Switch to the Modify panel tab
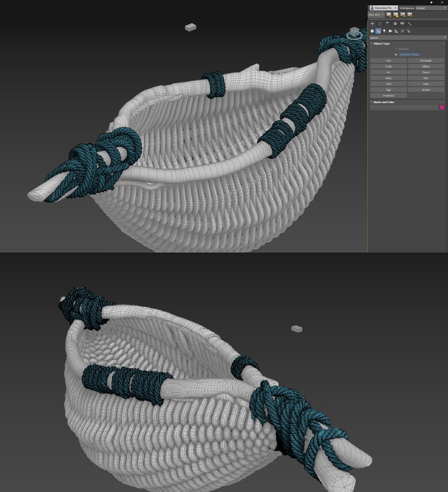448x492 pixels. [380, 24]
